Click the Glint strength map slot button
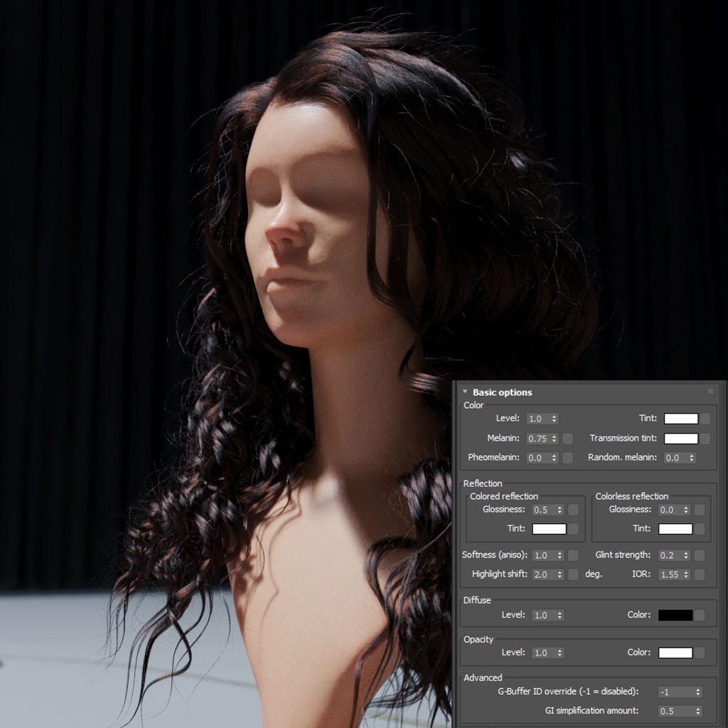This screenshot has height=728, width=728. pos(700,555)
